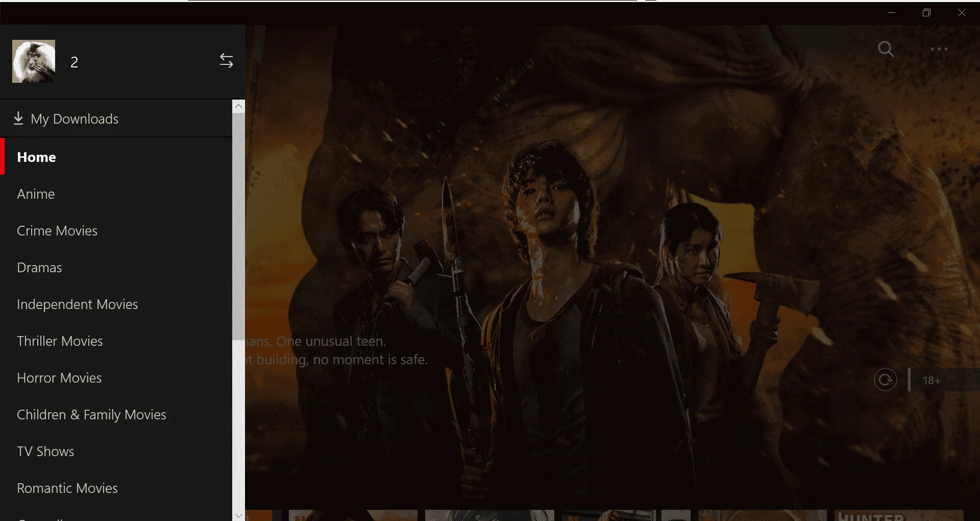Open TV Shows category
This screenshot has width=980, height=521.
[x=116, y=452]
